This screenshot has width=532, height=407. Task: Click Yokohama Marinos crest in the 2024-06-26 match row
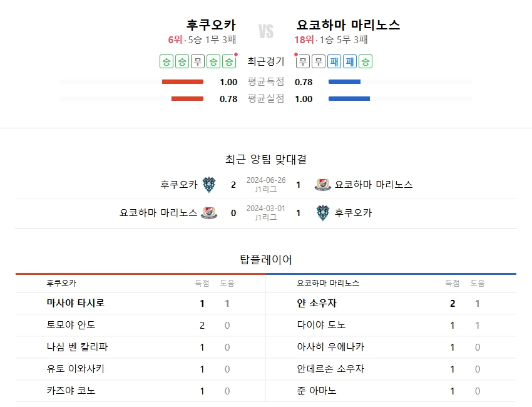(323, 185)
